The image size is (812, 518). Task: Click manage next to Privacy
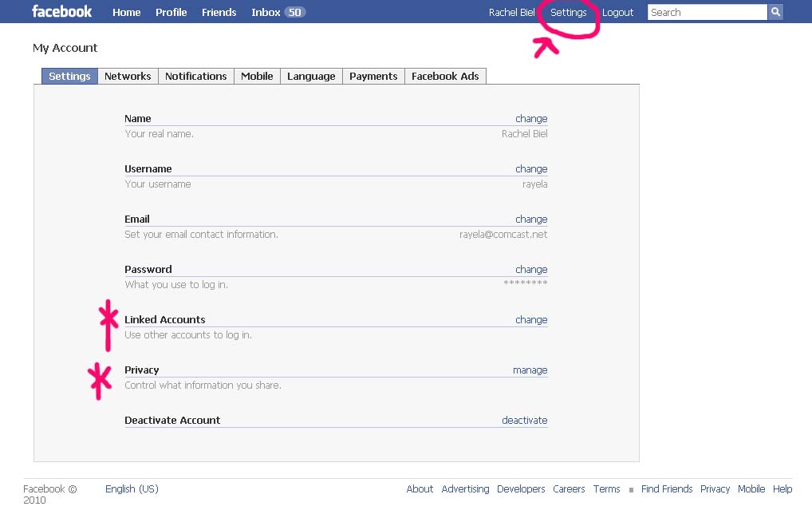[x=530, y=370]
